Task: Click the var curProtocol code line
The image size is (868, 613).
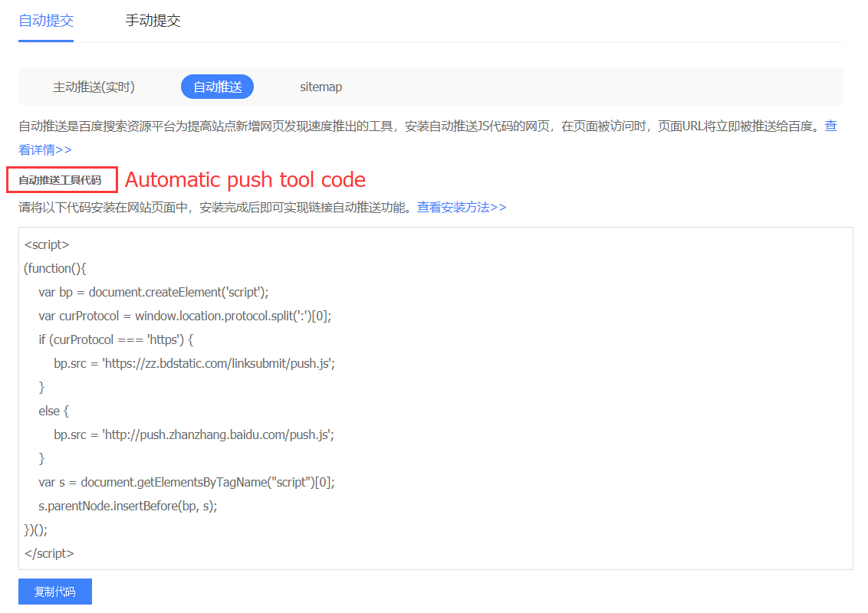Action: (x=185, y=316)
